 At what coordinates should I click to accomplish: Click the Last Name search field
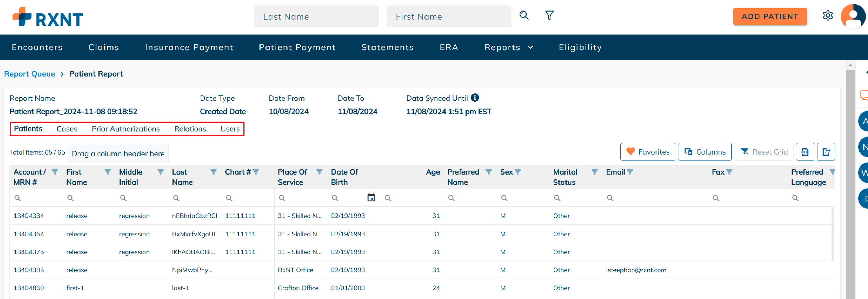(x=316, y=16)
